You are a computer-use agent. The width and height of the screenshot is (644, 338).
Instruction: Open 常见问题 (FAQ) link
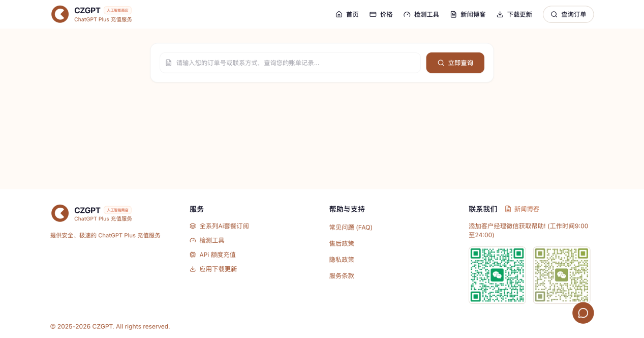tap(351, 227)
